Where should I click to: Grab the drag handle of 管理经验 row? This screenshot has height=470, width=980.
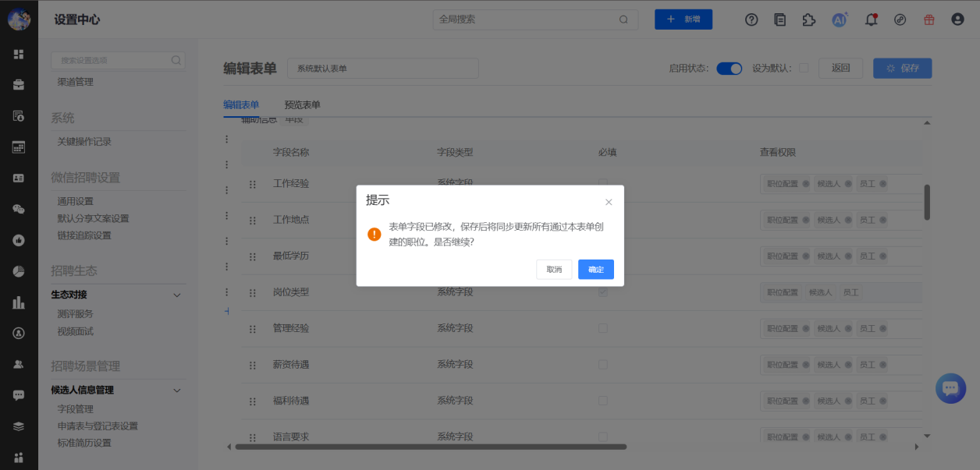coord(252,329)
